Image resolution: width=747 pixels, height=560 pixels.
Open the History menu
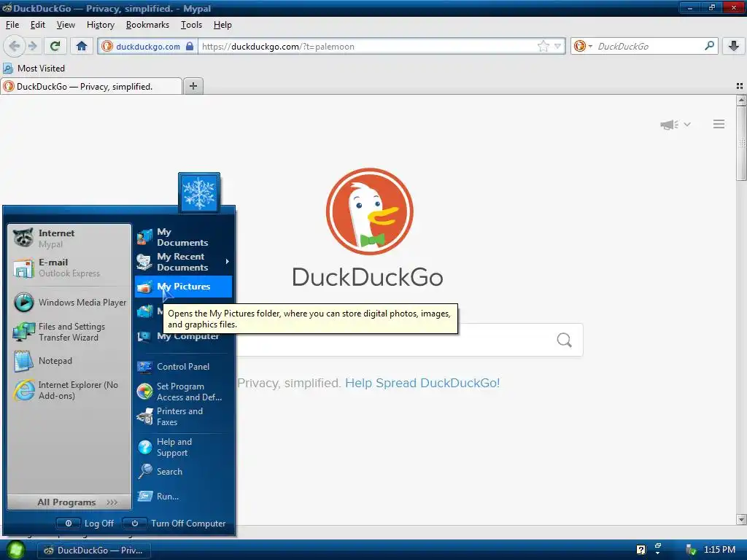(x=101, y=25)
